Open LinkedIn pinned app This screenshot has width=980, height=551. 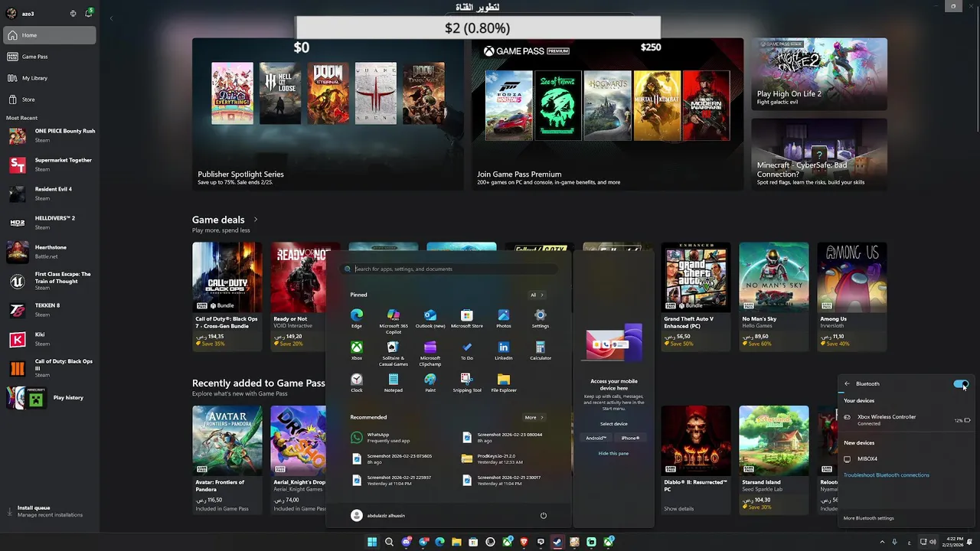coord(504,350)
